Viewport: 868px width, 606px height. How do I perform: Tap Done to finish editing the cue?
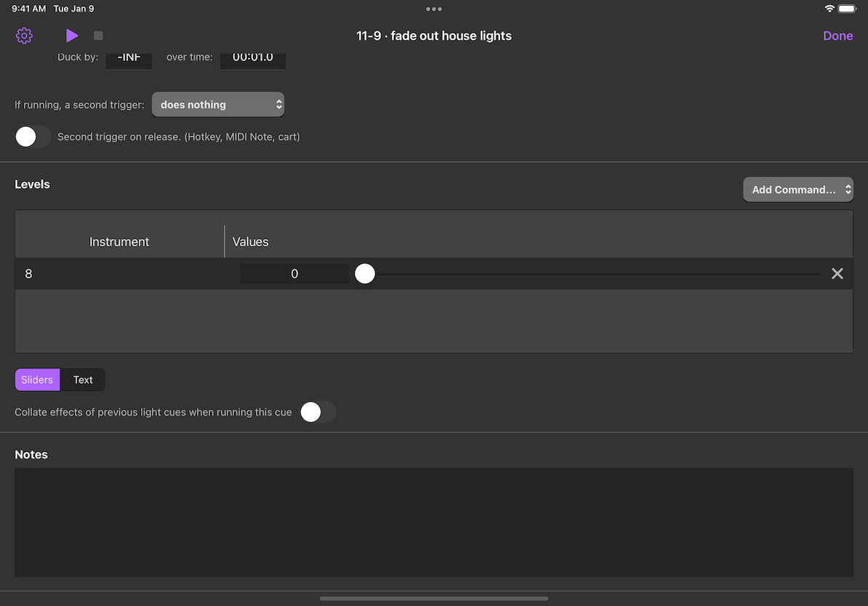(x=837, y=35)
